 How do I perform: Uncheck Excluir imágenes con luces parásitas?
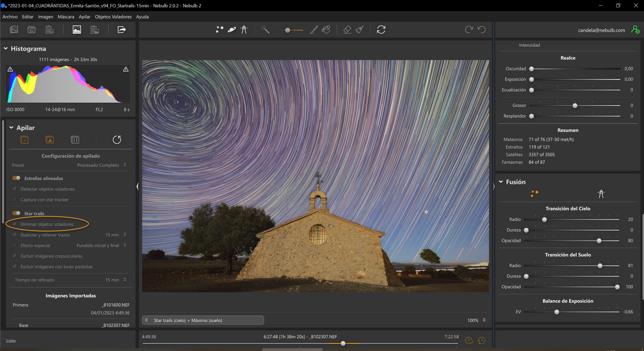coord(14,266)
